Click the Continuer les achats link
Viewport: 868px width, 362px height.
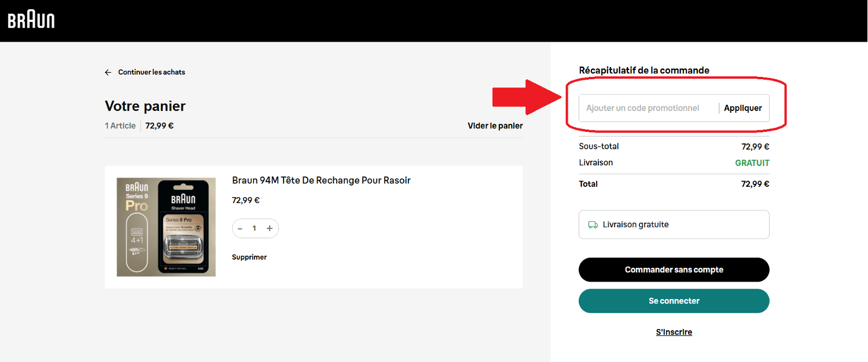click(x=152, y=72)
